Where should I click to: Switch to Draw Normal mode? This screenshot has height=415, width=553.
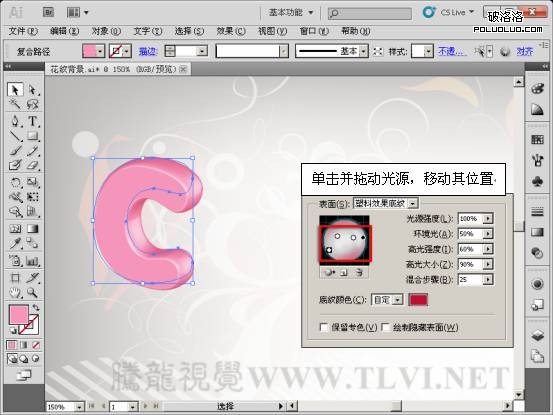(12, 359)
